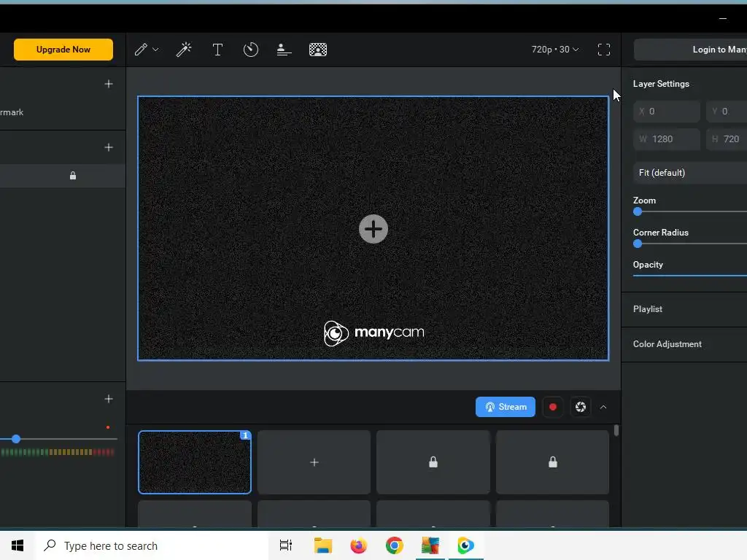This screenshot has width=747, height=560.
Task: Select preset thumbnail number 1
Action: point(195,462)
